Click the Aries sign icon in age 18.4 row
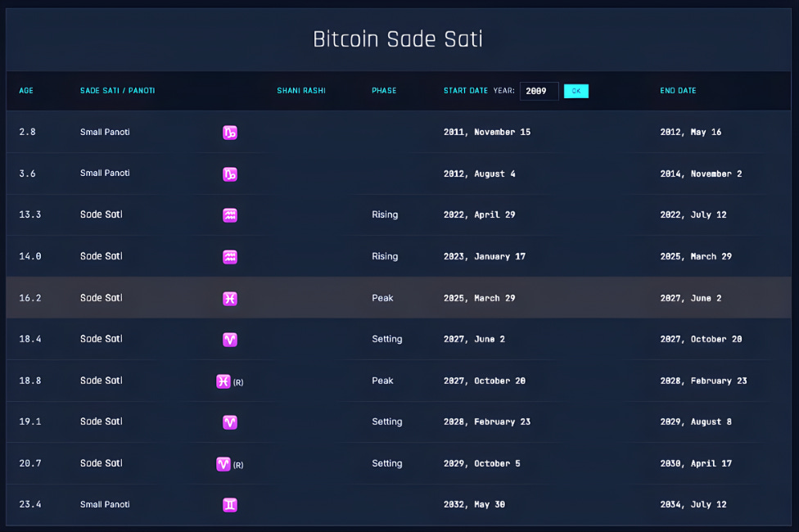The width and height of the screenshot is (799, 532). pos(230,340)
